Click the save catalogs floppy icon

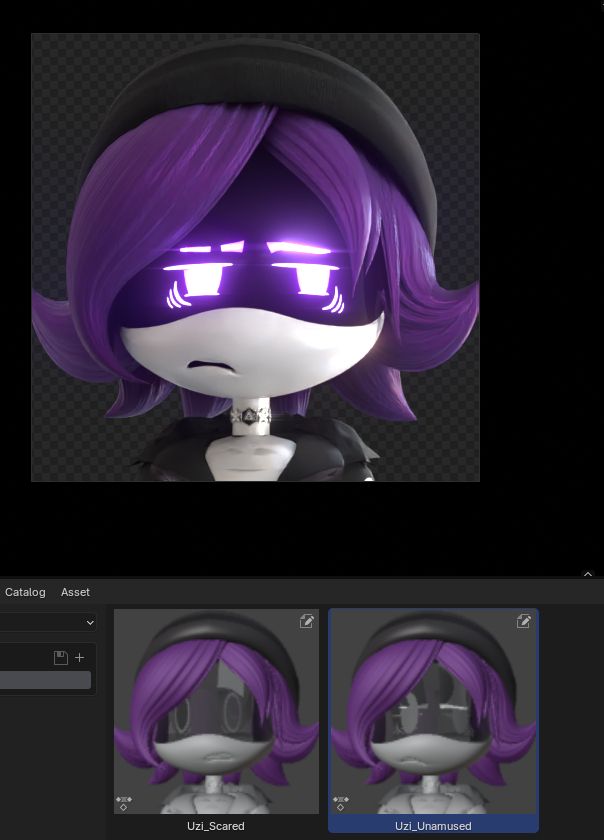[x=61, y=657]
